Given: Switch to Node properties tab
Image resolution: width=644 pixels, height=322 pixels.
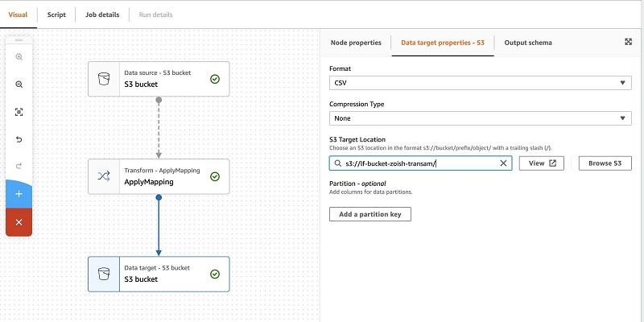Looking at the screenshot, I should pyautogui.click(x=356, y=43).
